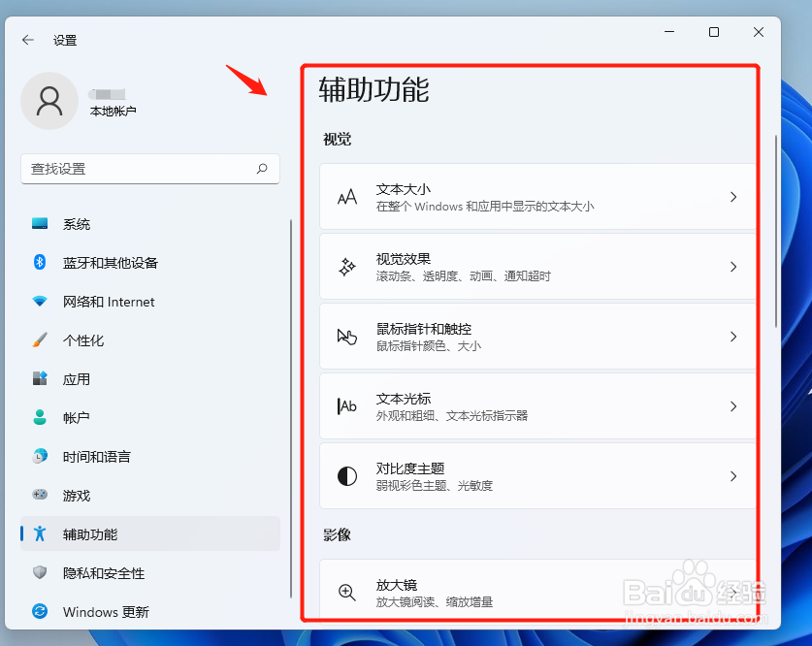Viewport: 812px width, 646px height.
Task: Click the user avatar icon
Action: pyautogui.click(x=49, y=101)
